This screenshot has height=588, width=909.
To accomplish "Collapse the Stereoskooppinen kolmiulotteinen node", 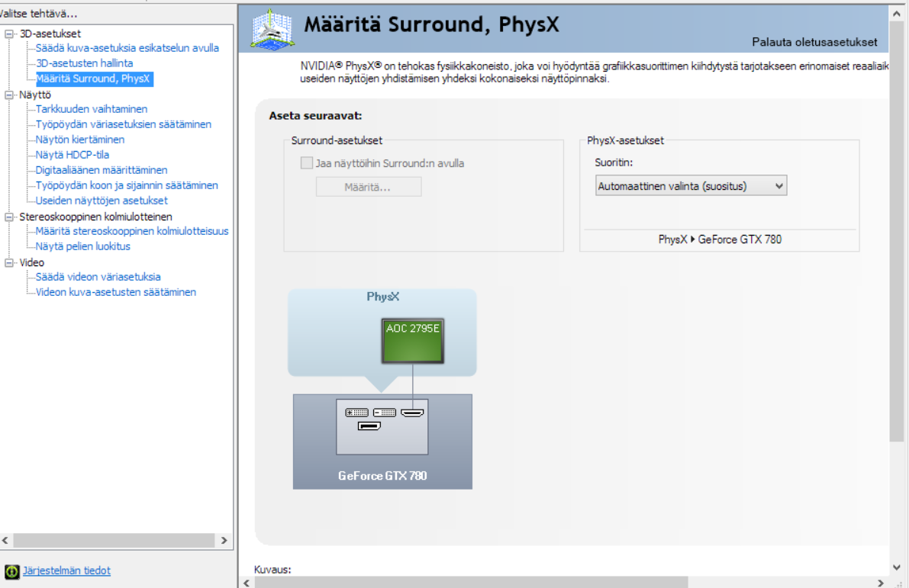I will pos(9,217).
